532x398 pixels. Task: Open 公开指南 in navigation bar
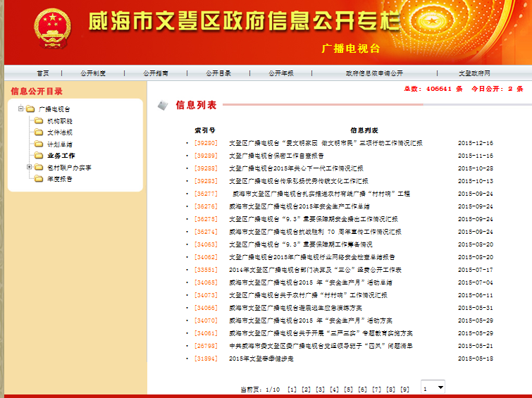156,73
